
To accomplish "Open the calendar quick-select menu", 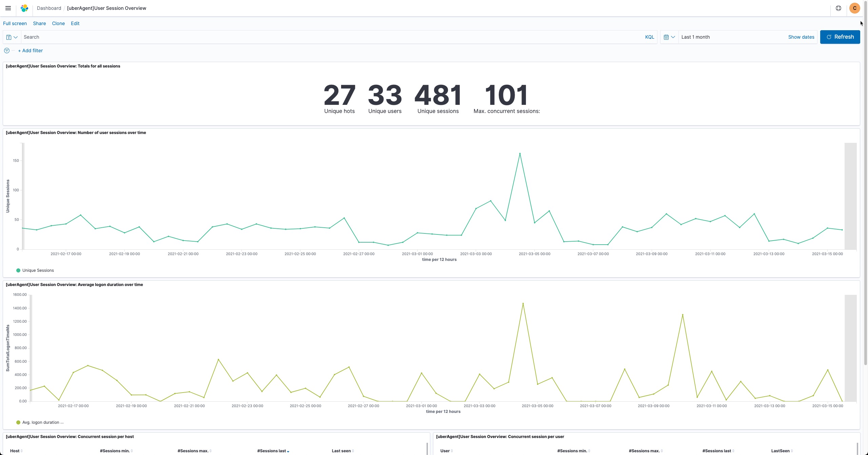I will [x=669, y=37].
